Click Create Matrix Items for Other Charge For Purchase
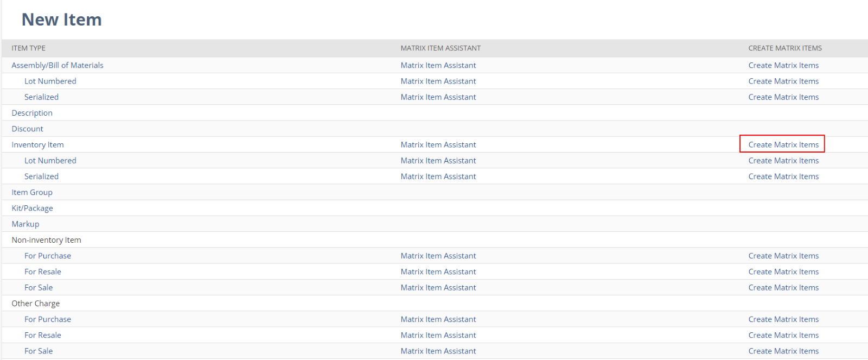 pos(783,319)
